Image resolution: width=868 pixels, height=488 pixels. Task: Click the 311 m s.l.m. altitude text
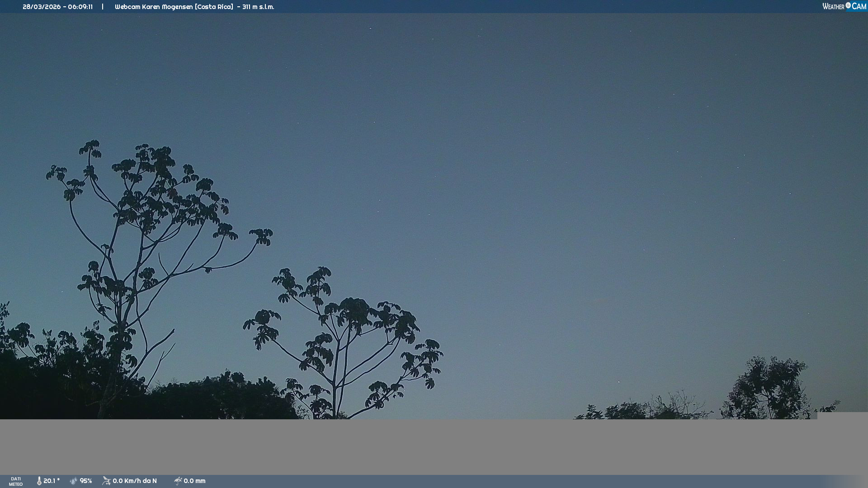click(x=258, y=7)
